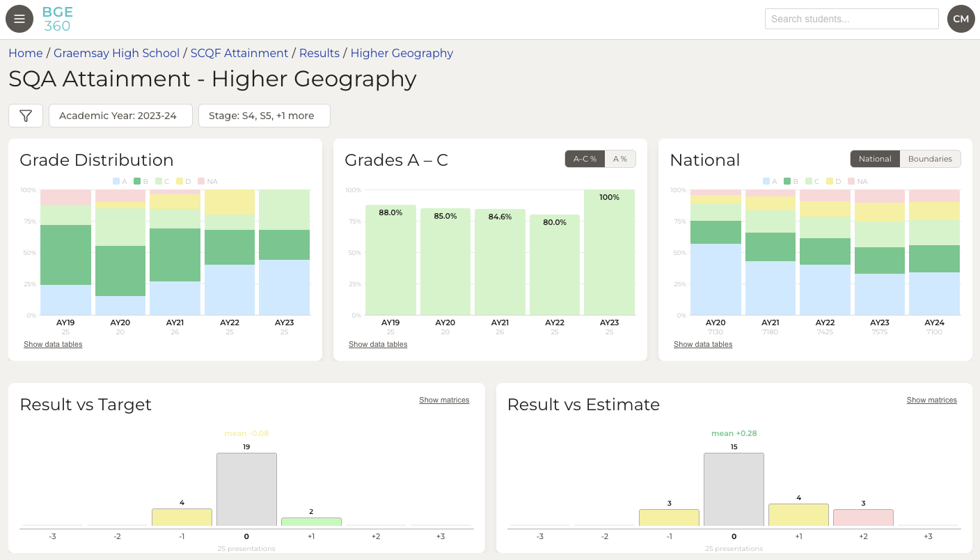Screen dimensions: 980x560
Task: Click the +2 bar in Result vs Estimate
Action: pyautogui.click(x=863, y=518)
